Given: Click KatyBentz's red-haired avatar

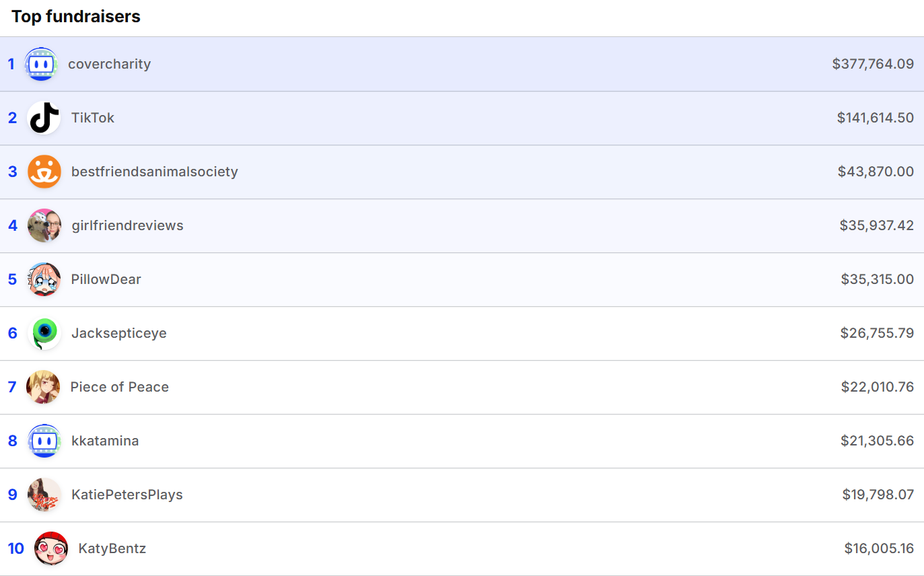Looking at the screenshot, I should click(51, 548).
